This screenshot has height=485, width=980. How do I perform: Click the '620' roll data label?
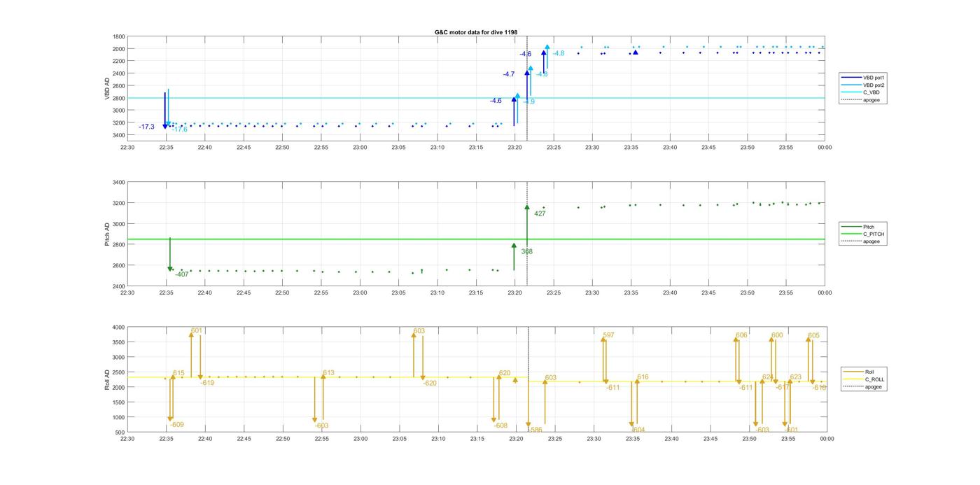505,373
